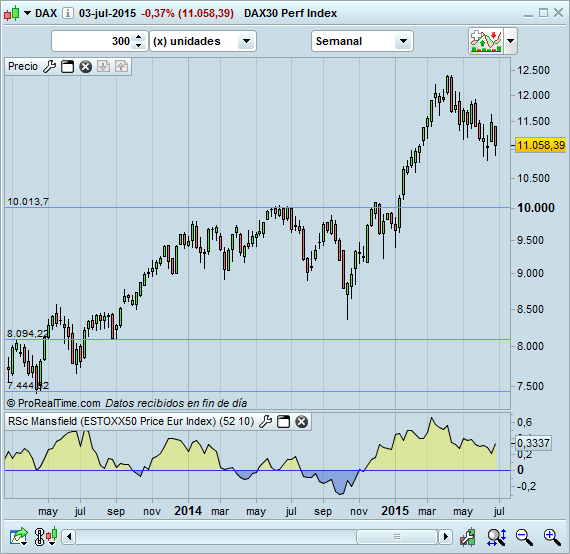Click the 10.013,7 horizontal line label
The height and width of the screenshot is (554, 570).
(x=28, y=201)
